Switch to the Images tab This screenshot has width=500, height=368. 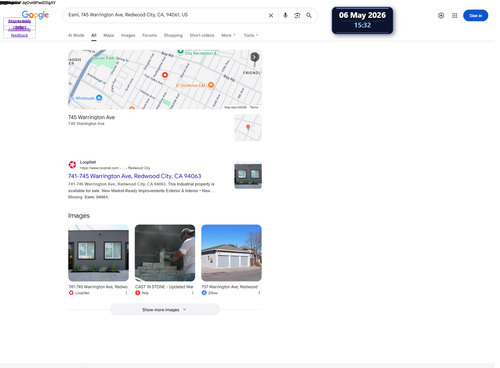point(128,35)
